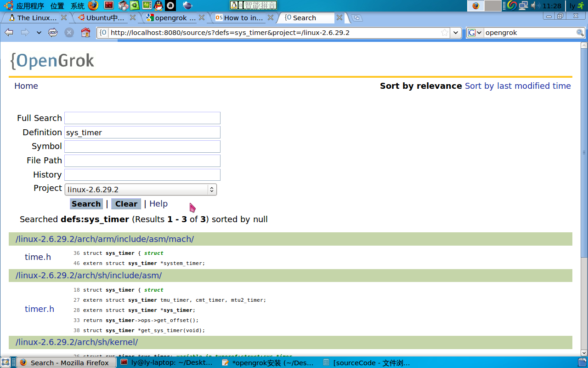Image resolution: width=588 pixels, height=368 pixels.
Task: Open the QQ penguin launcher in the top panel
Action: tap(158, 6)
